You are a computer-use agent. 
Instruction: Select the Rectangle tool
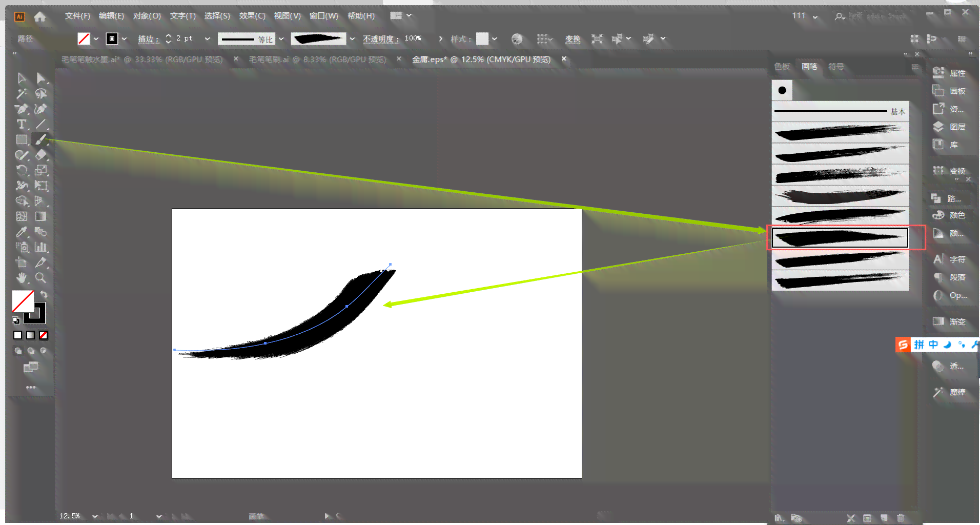click(x=22, y=139)
